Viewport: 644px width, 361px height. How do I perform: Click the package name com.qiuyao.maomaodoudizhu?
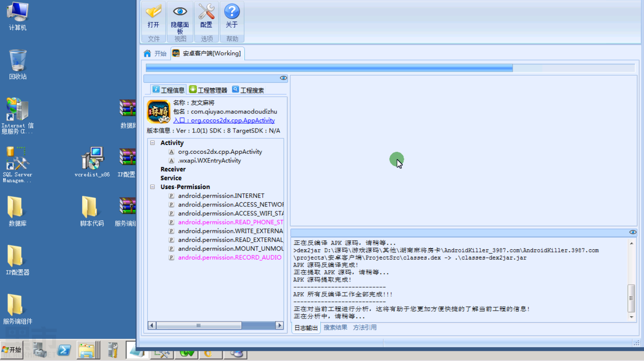234,112
